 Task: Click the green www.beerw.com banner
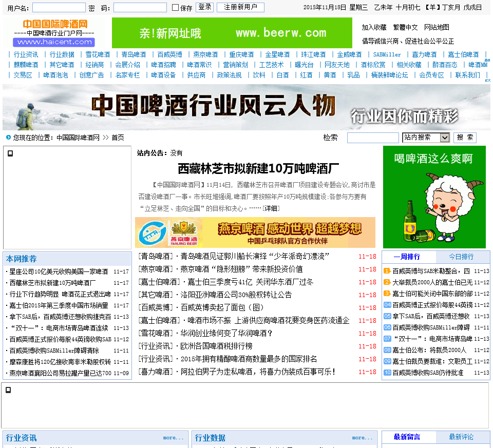click(x=232, y=33)
